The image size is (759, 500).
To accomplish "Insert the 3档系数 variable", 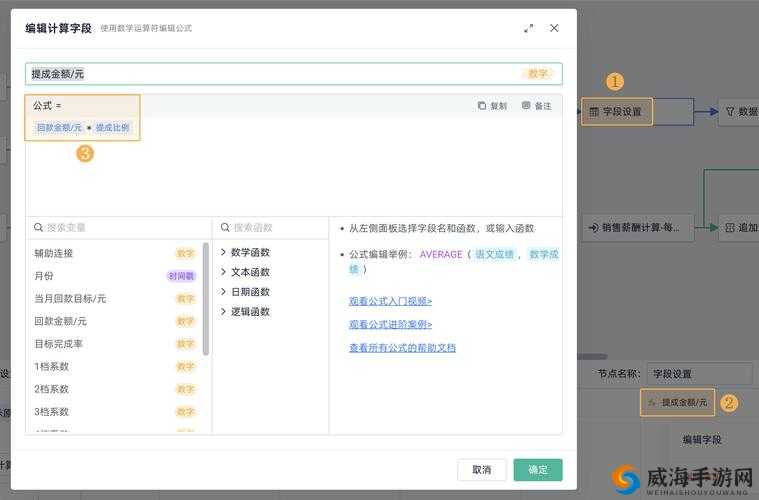I will [x=115, y=412].
